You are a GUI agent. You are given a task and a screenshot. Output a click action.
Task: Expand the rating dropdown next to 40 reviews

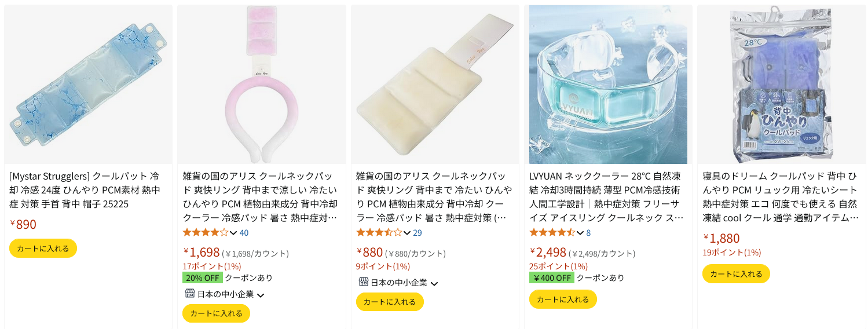pyautogui.click(x=233, y=233)
